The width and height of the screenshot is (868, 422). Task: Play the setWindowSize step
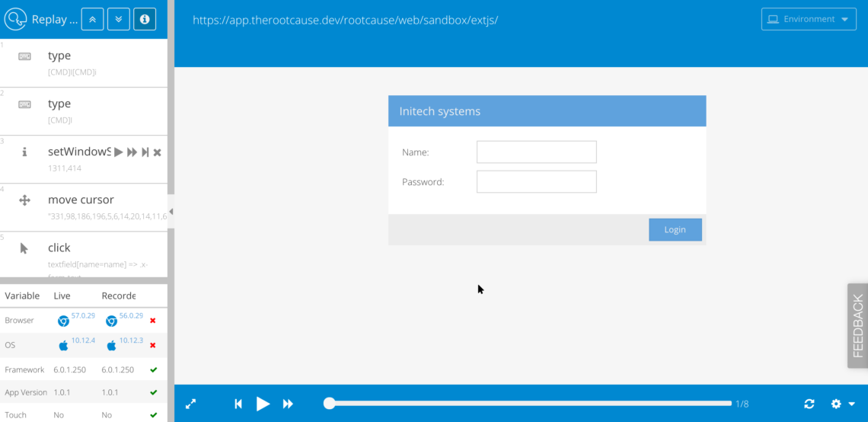(118, 152)
